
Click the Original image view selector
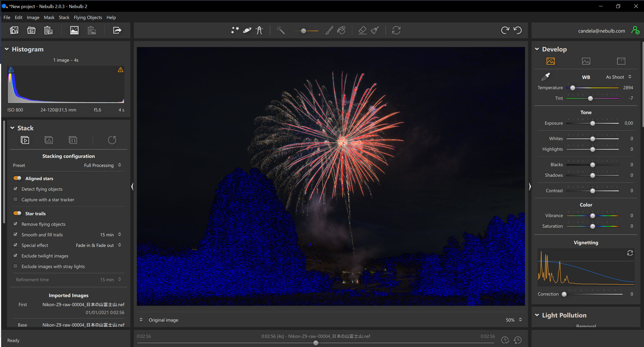163,320
